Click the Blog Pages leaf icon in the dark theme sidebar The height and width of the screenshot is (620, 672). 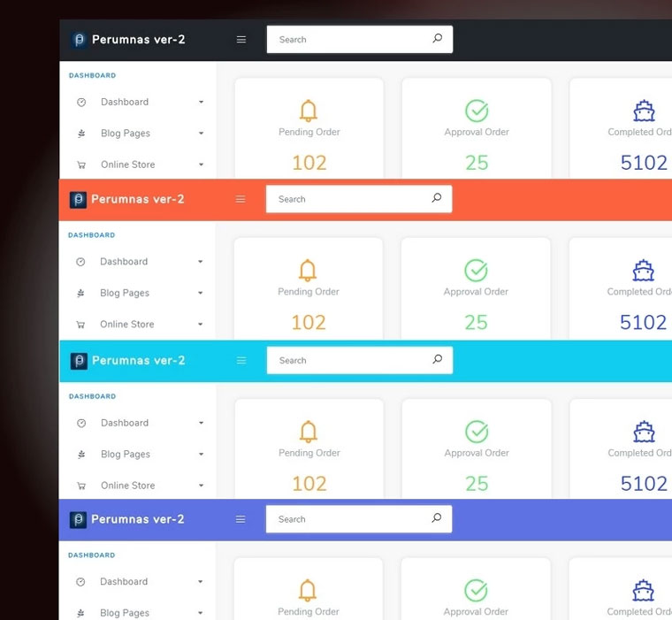point(81,134)
